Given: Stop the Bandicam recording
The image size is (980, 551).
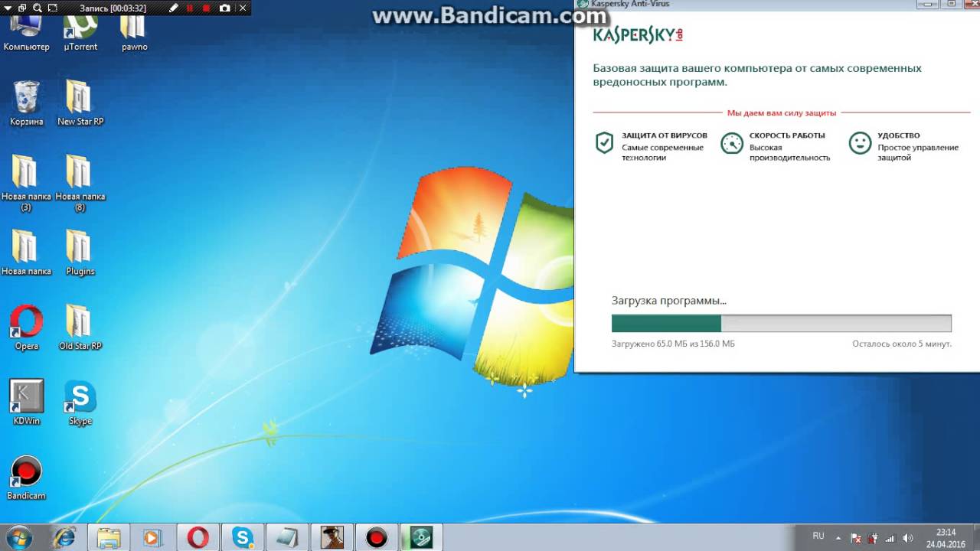Looking at the screenshot, I should (206, 8).
